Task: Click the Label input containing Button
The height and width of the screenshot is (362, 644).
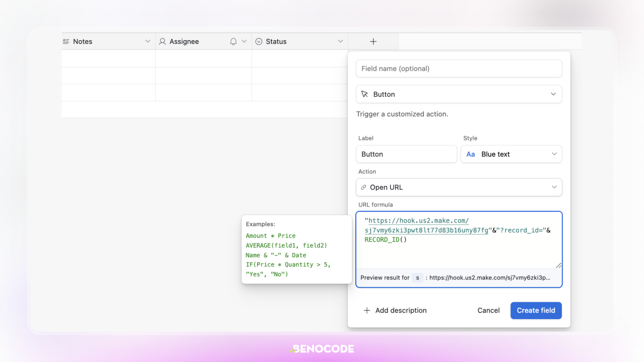Action: coord(406,154)
